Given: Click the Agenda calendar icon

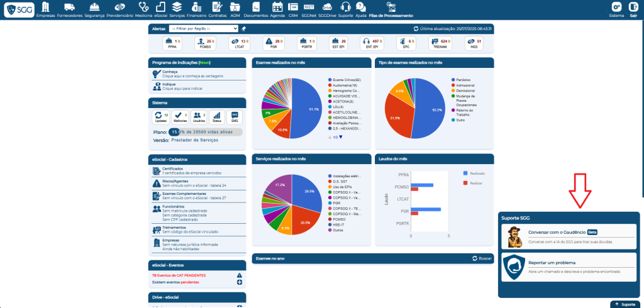Looking at the screenshot, I should coord(277,8).
